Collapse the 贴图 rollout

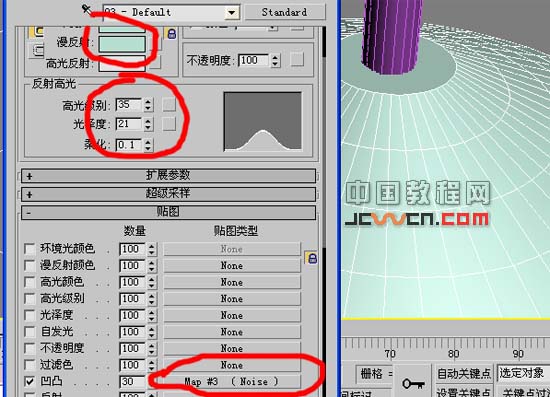coord(168,212)
